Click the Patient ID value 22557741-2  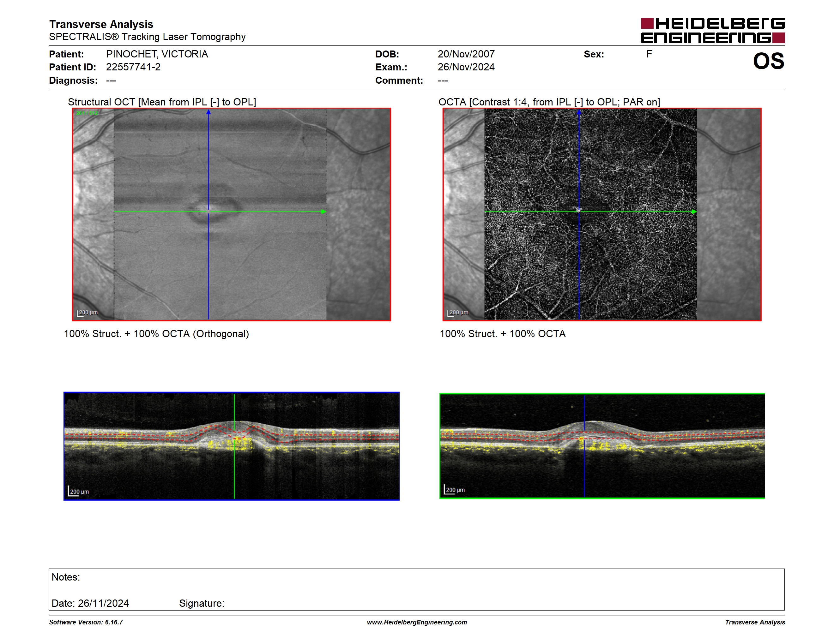pyautogui.click(x=133, y=67)
